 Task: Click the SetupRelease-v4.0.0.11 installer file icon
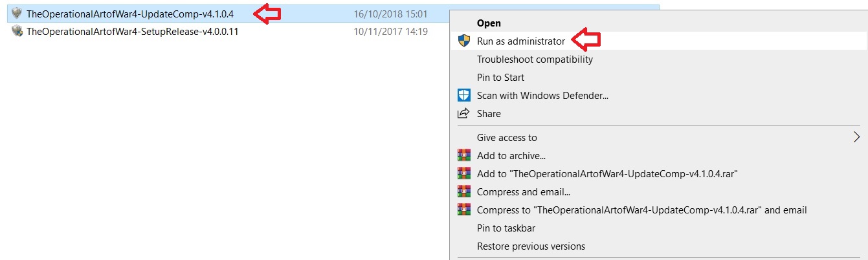click(x=17, y=31)
